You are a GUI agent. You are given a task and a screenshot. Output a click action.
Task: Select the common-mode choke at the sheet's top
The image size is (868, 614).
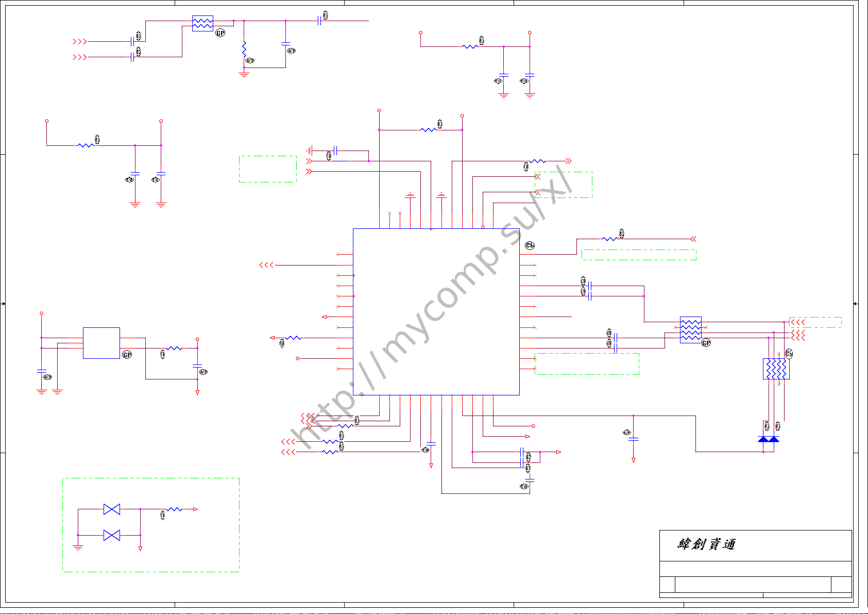point(202,23)
